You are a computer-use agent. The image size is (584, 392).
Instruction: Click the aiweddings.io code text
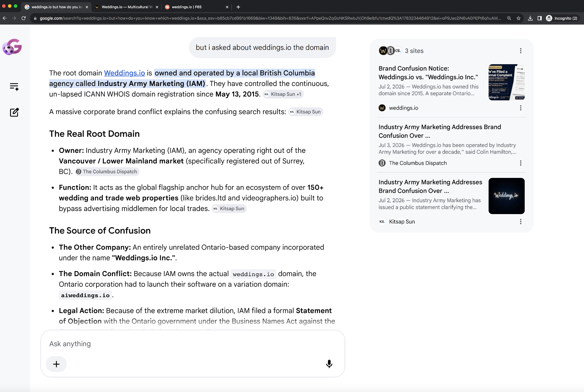click(85, 295)
